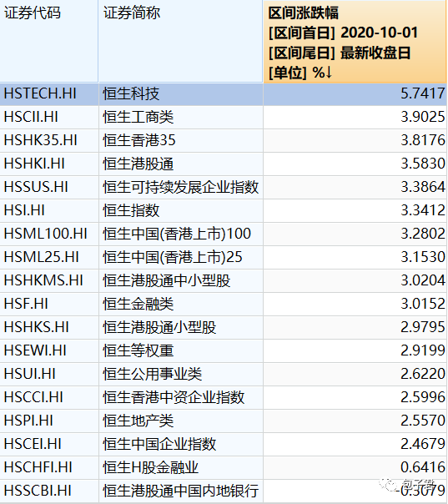Select the HSML25.HI code cell

[x=49, y=258]
